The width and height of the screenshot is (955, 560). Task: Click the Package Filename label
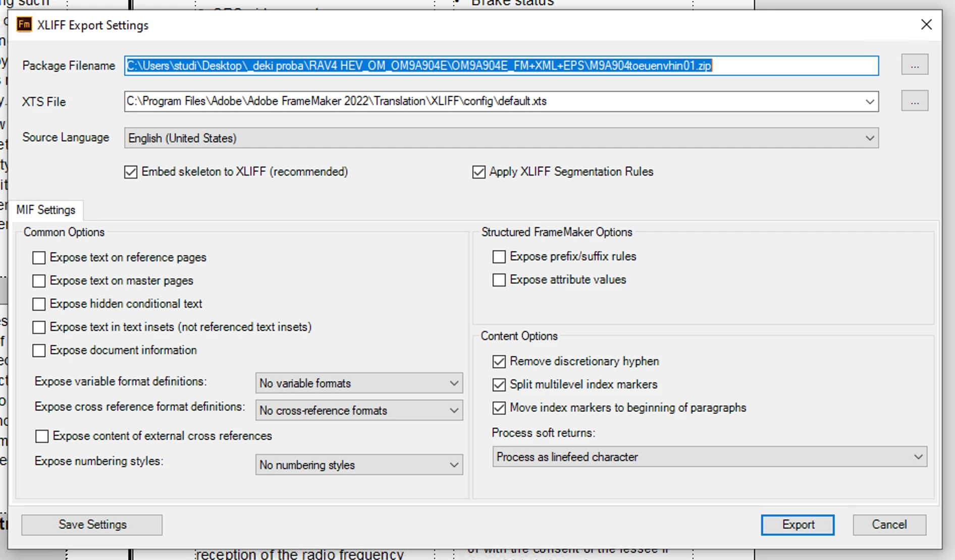tap(69, 66)
